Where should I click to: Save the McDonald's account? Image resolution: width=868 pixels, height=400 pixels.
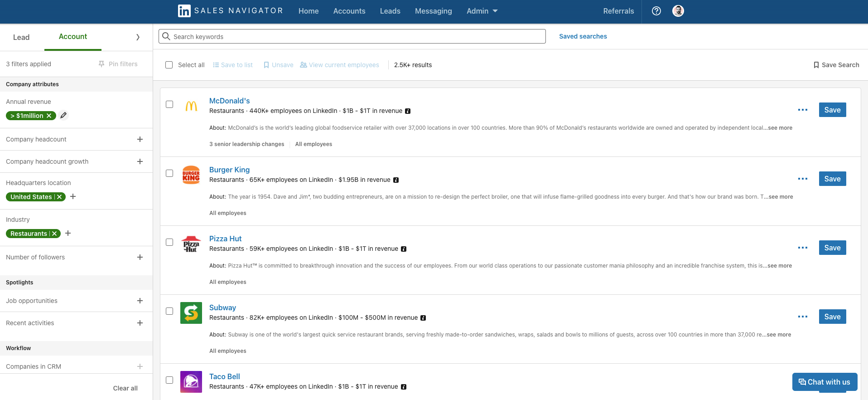pyautogui.click(x=833, y=110)
